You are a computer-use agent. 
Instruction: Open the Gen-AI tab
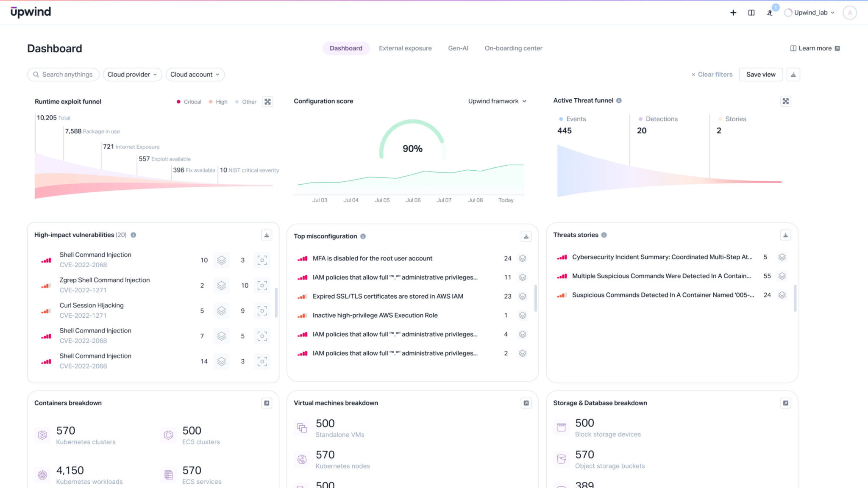(x=458, y=48)
